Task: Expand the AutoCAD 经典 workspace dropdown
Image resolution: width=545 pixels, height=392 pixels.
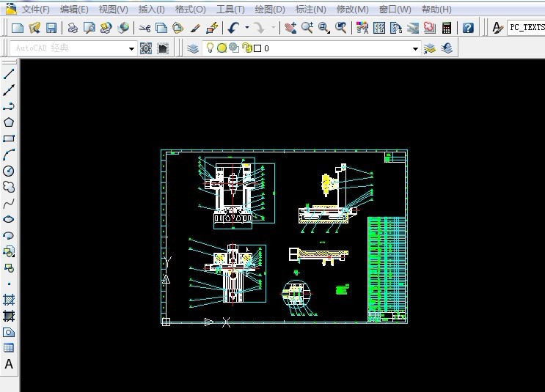Action: coord(132,48)
